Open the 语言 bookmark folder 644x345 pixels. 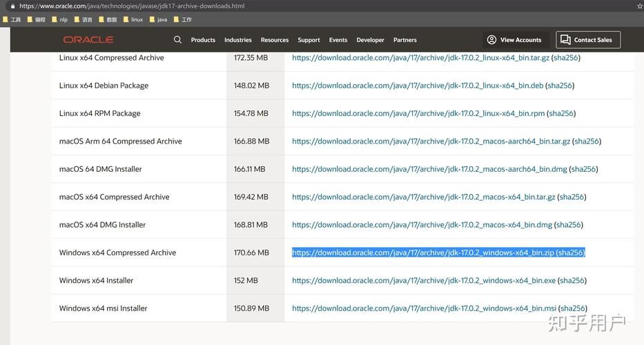pyautogui.click(x=84, y=19)
